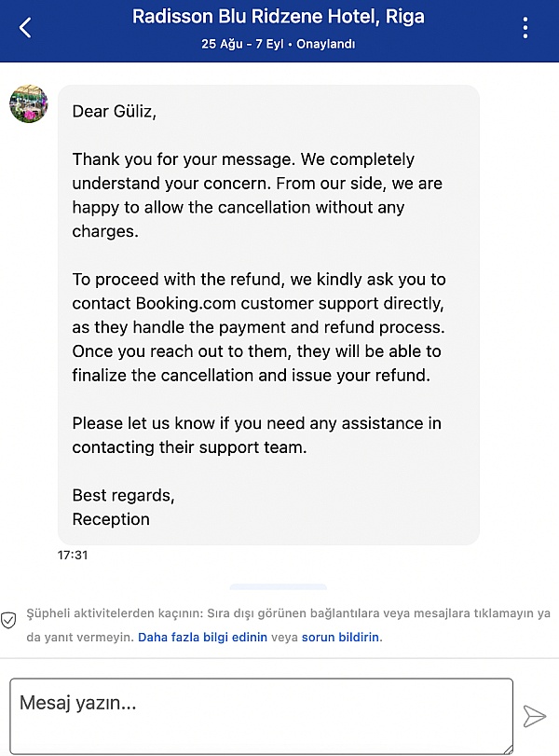Click the "25 Ağu - 7 Eyl" dates
This screenshot has width=559, height=756.
click(x=244, y=44)
